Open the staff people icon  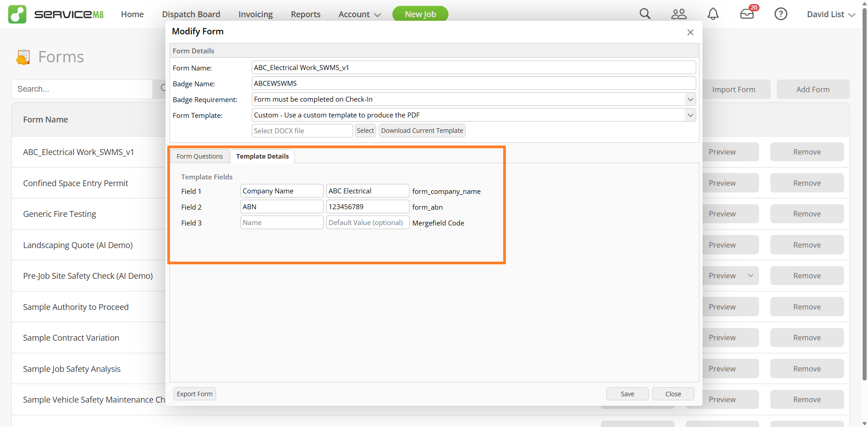[x=679, y=14]
